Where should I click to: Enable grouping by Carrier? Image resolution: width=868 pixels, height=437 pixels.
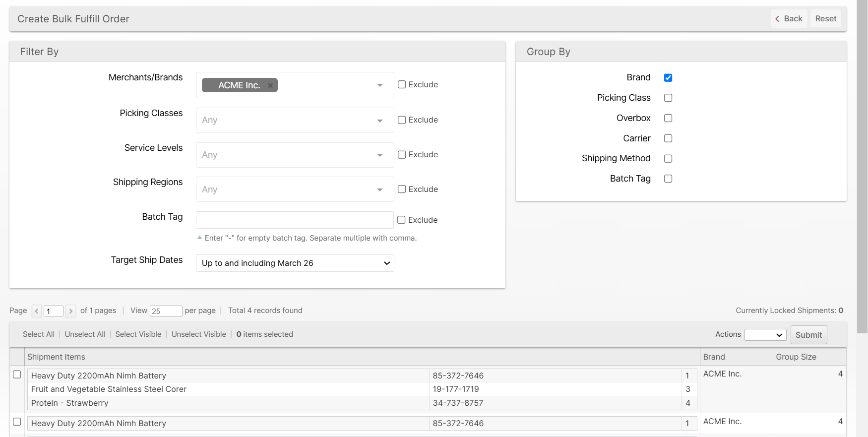[668, 138]
